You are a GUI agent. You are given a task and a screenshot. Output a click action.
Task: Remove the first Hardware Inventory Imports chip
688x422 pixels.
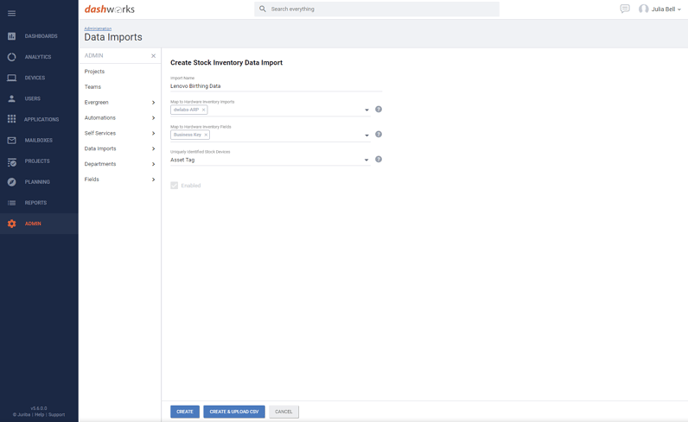point(204,110)
